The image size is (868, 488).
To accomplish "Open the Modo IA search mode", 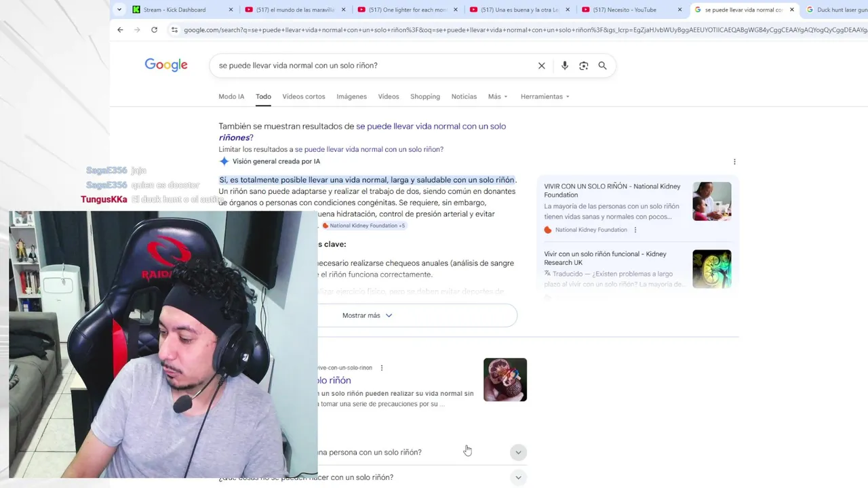I will pos(231,96).
